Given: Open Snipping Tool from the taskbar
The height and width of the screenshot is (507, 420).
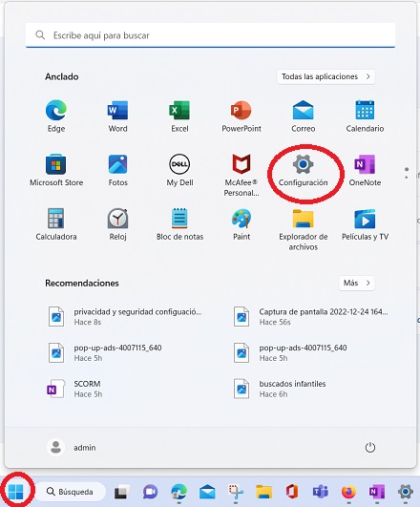Looking at the screenshot, I should (x=236, y=492).
